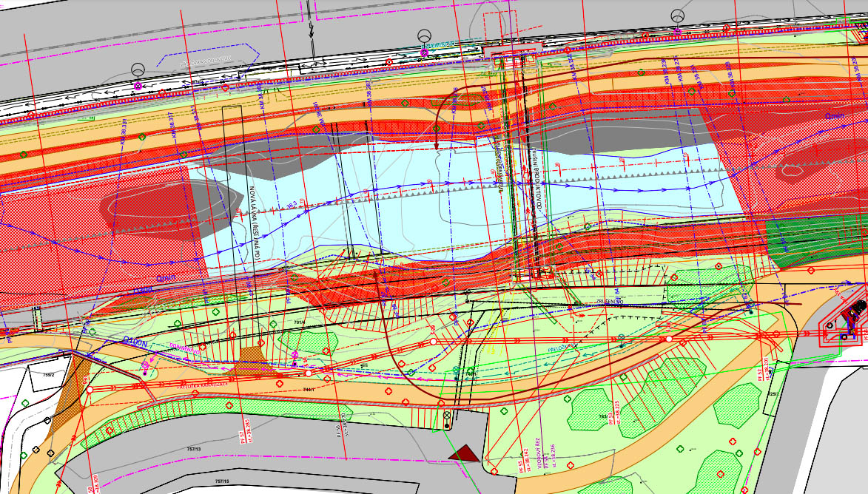Select the magenta circle below top-center lamp
This screenshot has height=494, width=868.
tap(424, 53)
